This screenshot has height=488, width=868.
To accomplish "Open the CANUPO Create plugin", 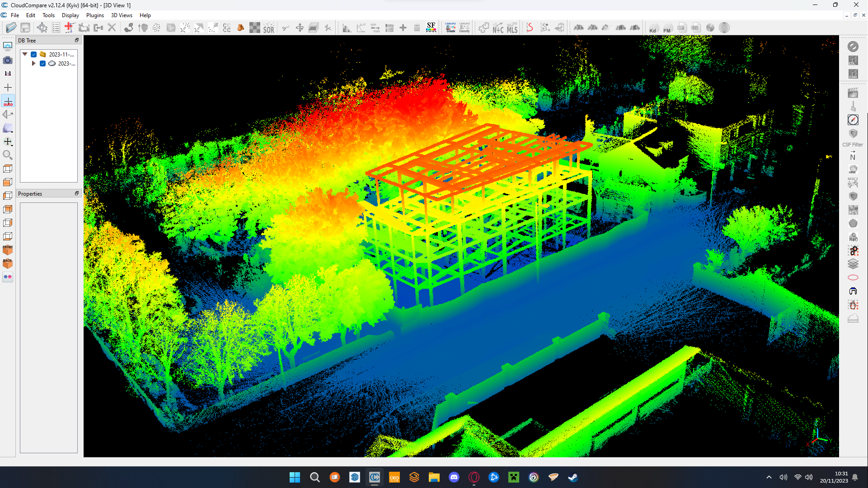I will (450, 28).
